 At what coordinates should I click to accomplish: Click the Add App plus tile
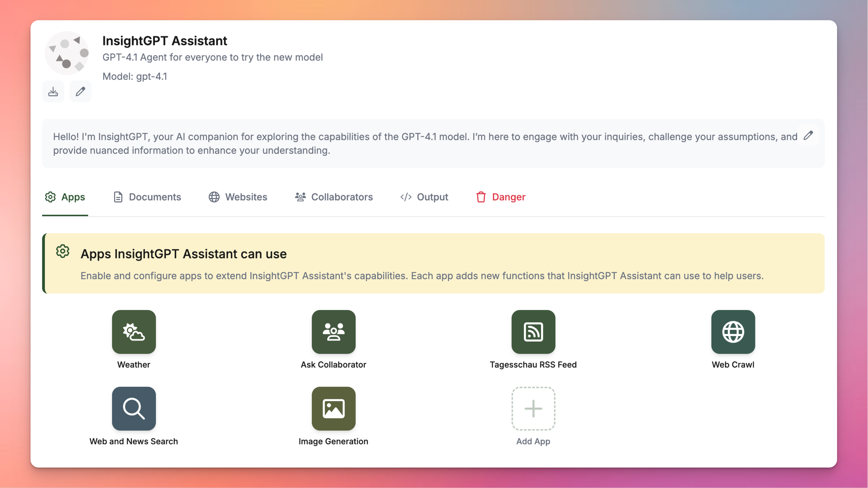pos(533,408)
